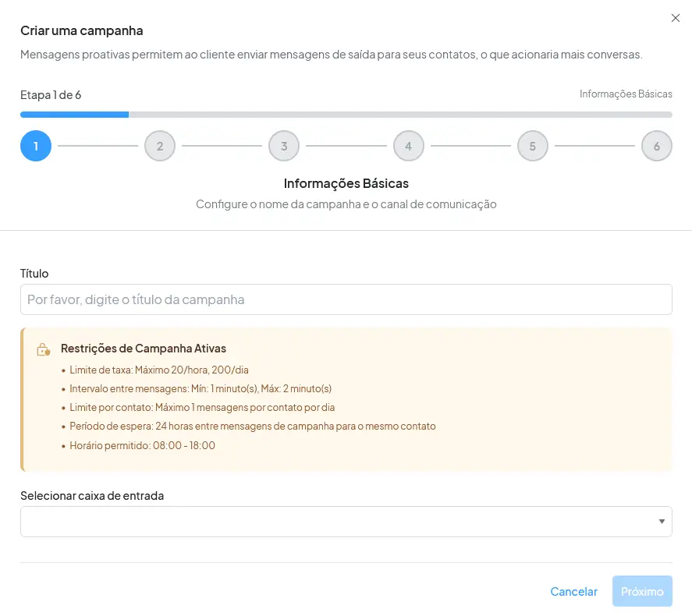Jump to step 2 in the wizard

pyautogui.click(x=160, y=146)
